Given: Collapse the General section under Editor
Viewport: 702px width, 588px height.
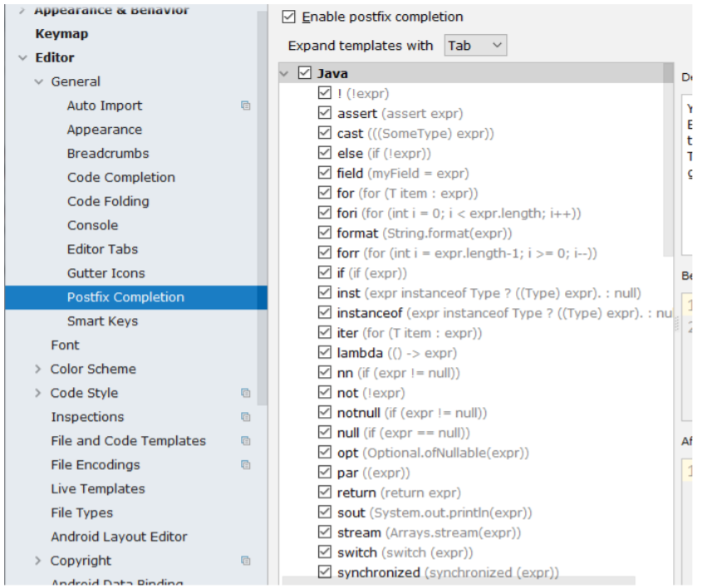Looking at the screenshot, I should click(x=37, y=81).
